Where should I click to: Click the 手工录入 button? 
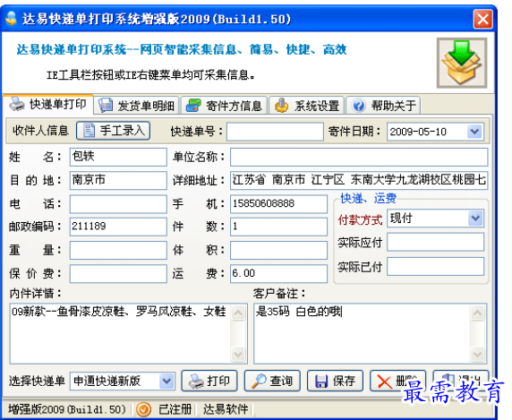[x=114, y=131]
